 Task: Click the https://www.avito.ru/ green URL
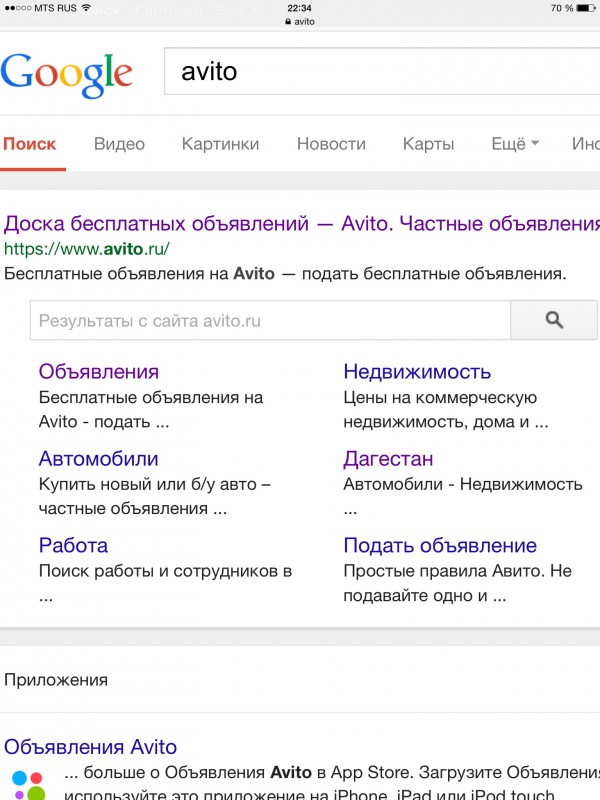tap(86, 248)
